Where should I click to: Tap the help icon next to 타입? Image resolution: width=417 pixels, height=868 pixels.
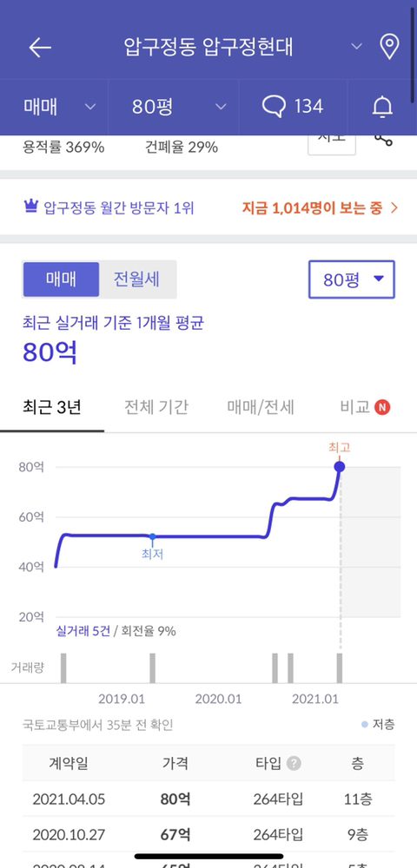pyautogui.click(x=294, y=764)
